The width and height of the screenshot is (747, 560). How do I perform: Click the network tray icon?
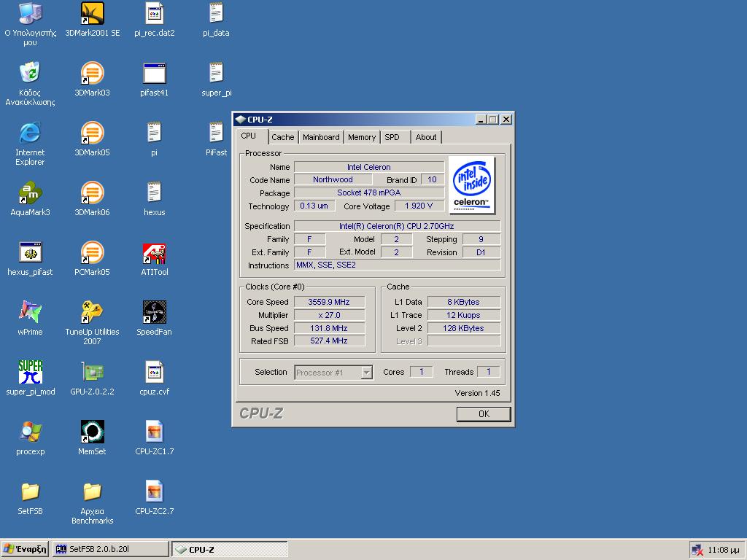[x=697, y=550]
